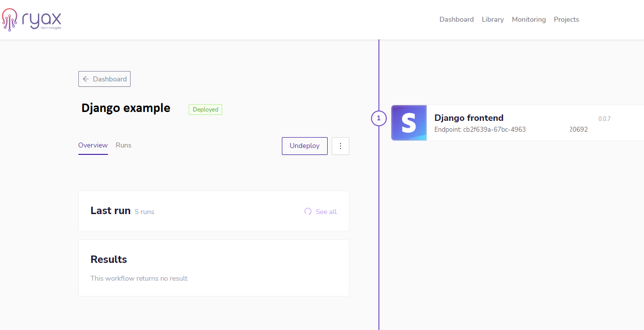
Task: Navigate to Projects
Action: 566,19
